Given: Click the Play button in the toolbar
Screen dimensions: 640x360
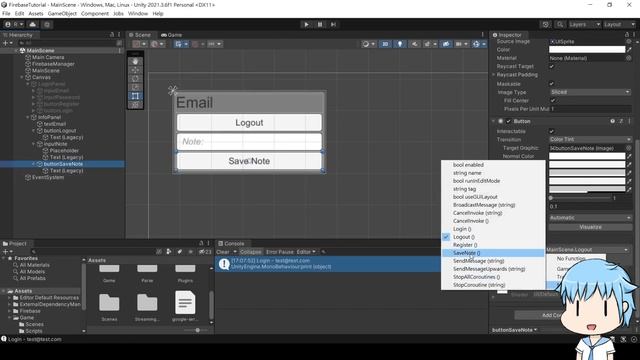Looking at the screenshot, I should [x=306, y=24].
